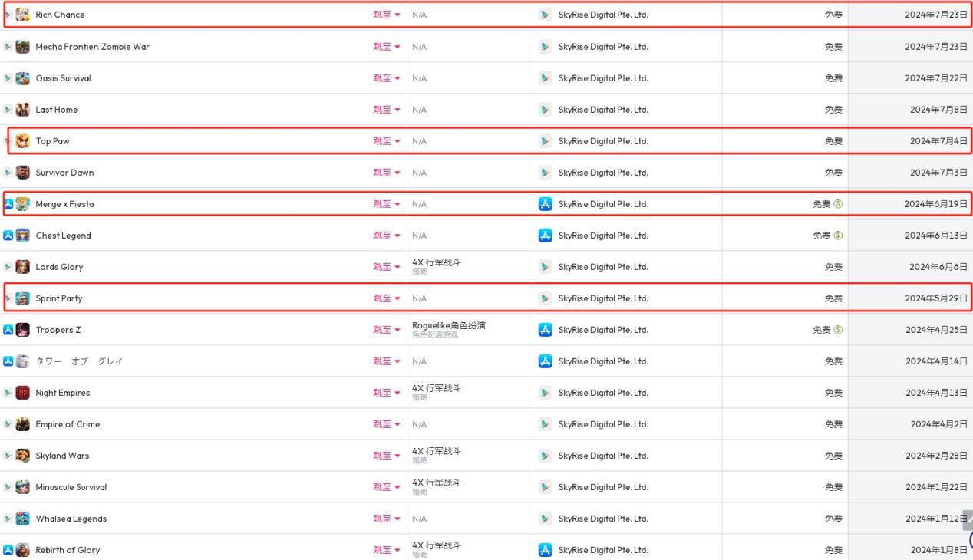Click the Top Paw app icon
Screen dimensions: 973x560
click(x=23, y=141)
